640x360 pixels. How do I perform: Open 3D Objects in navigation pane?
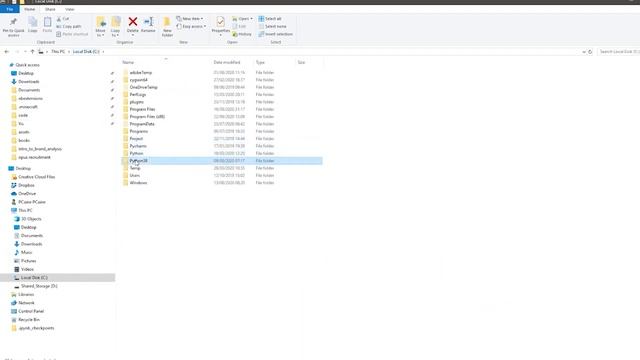pyautogui.click(x=31, y=219)
